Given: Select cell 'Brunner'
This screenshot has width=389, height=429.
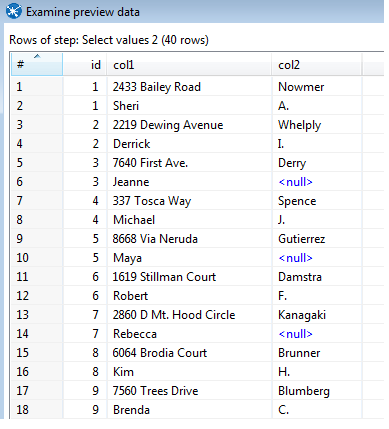Looking at the screenshot, I should (317, 353).
